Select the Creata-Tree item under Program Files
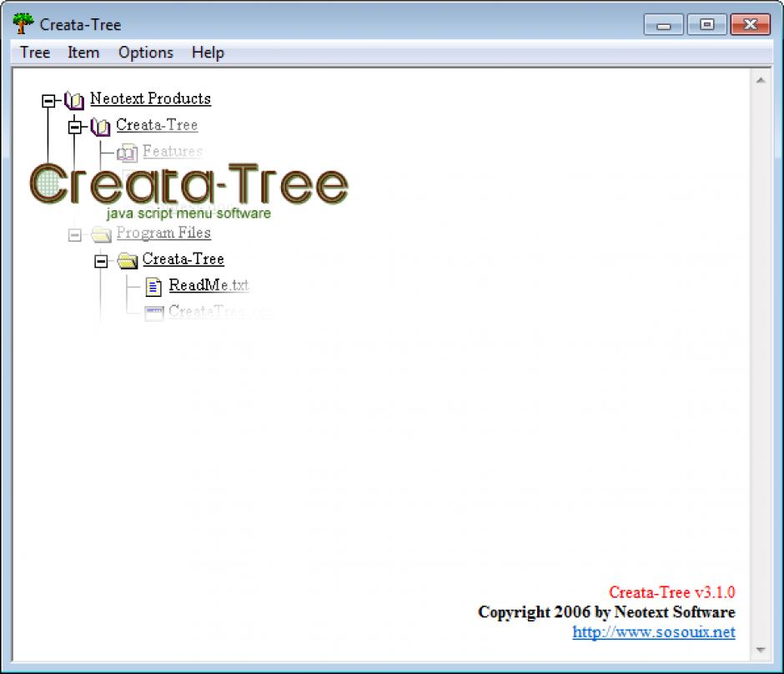The image size is (784, 674). point(183,259)
